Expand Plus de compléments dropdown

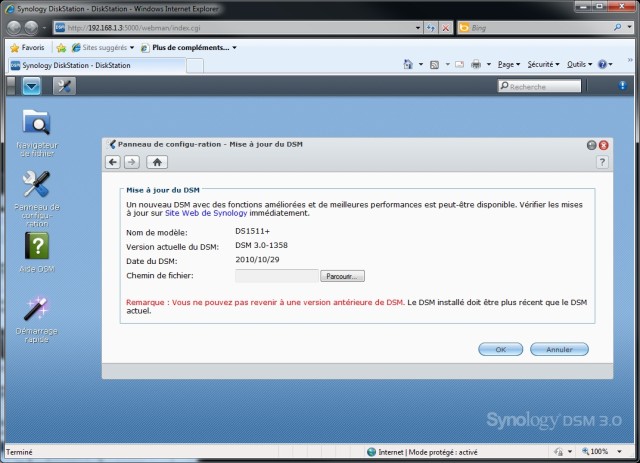234,48
